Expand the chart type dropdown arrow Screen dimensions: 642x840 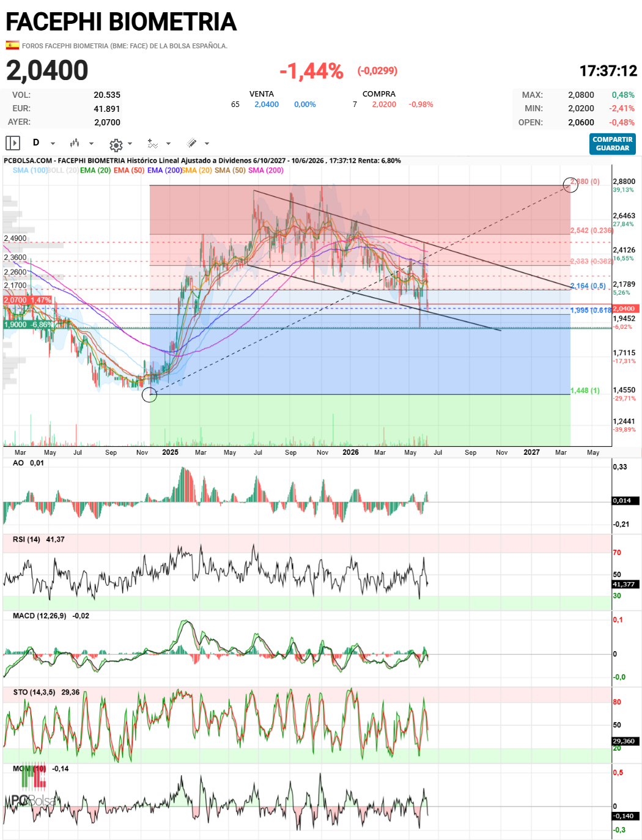(x=91, y=144)
